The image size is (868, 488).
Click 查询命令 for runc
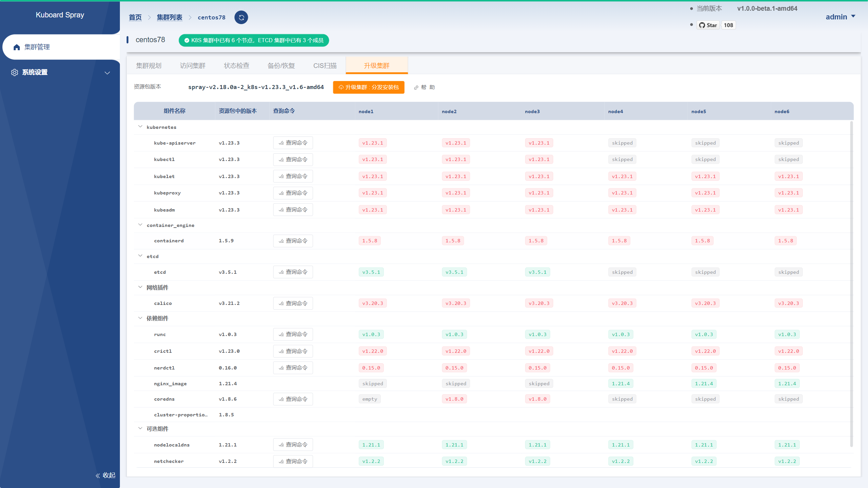tap(293, 334)
